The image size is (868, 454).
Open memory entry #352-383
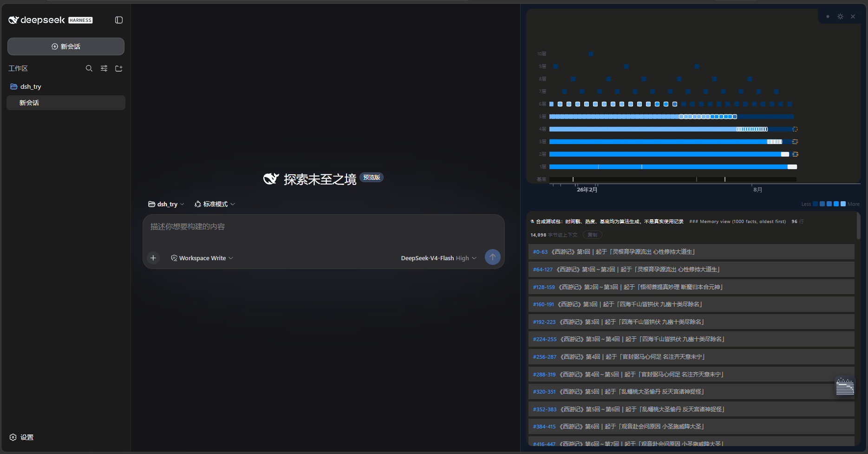(692, 409)
